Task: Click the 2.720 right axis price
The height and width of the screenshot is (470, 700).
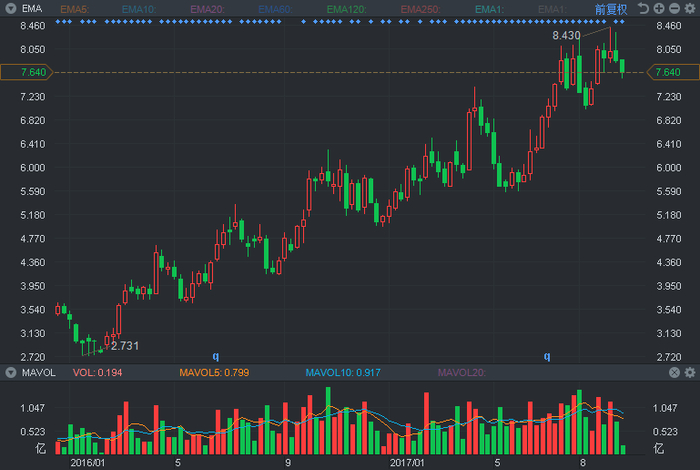Action: click(x=669, y=357)
